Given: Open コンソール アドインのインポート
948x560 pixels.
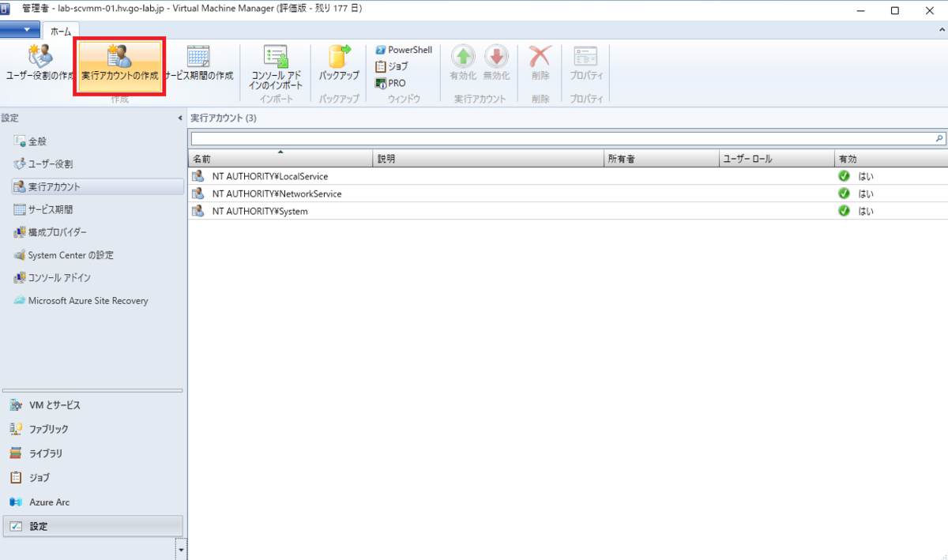Looking at the screenshot, I should click(x=276, y=67).
